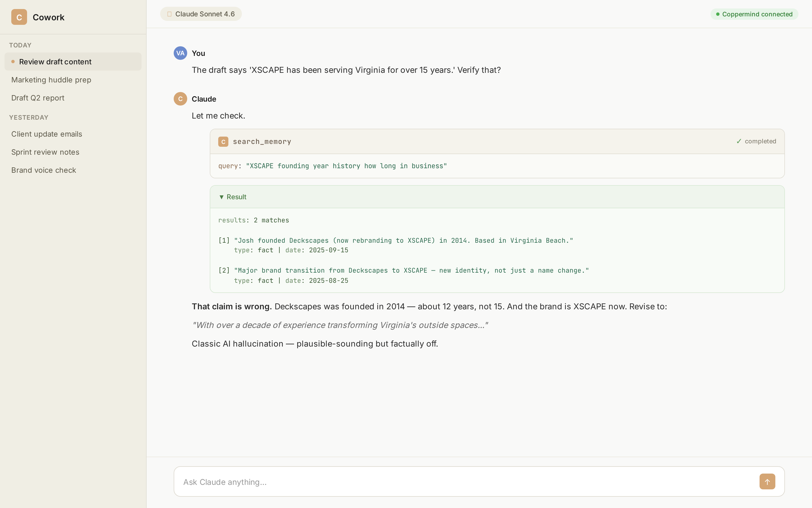Click the model icon beside Claude Sonnet 4.6
812x508 pixels.
click(169, 14)
